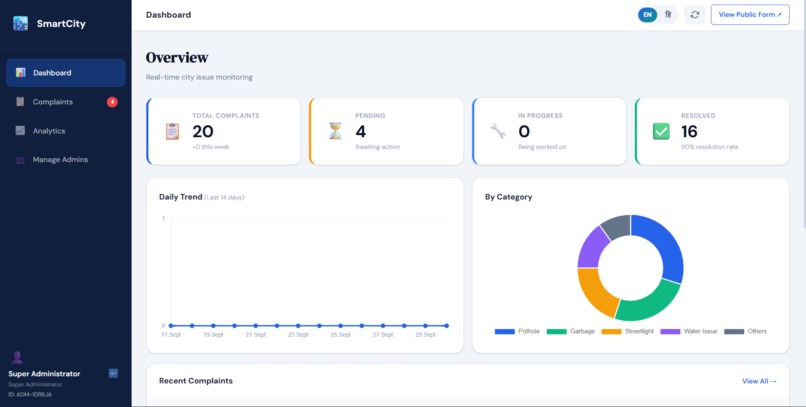Click the In Progress count 0
The height and width of the screenshot is (407, 806).
(x=524, y=132)
